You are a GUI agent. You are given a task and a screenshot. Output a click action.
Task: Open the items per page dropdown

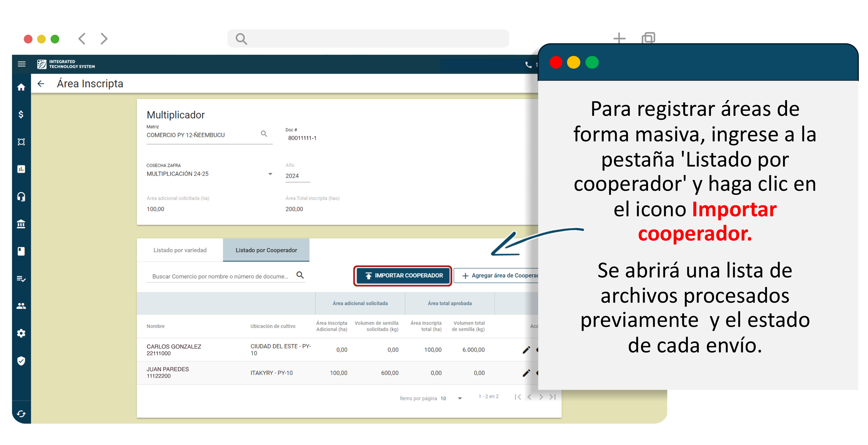pos(459,398)
